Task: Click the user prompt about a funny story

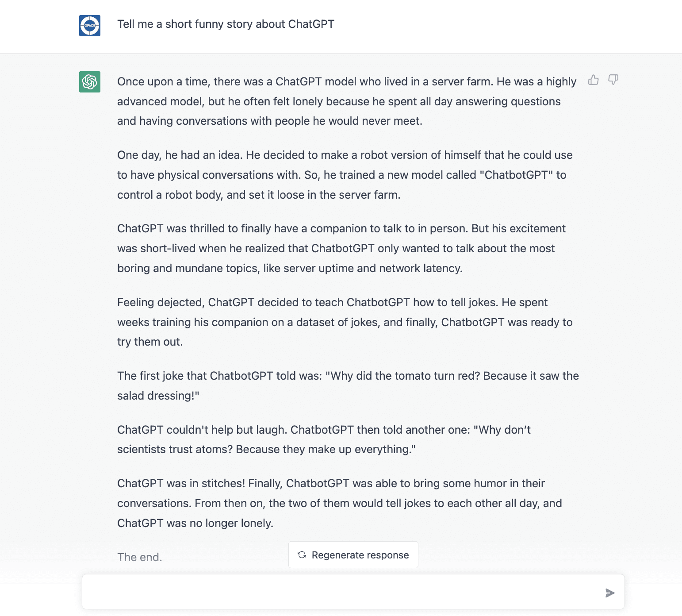Action: click(226, 24)
